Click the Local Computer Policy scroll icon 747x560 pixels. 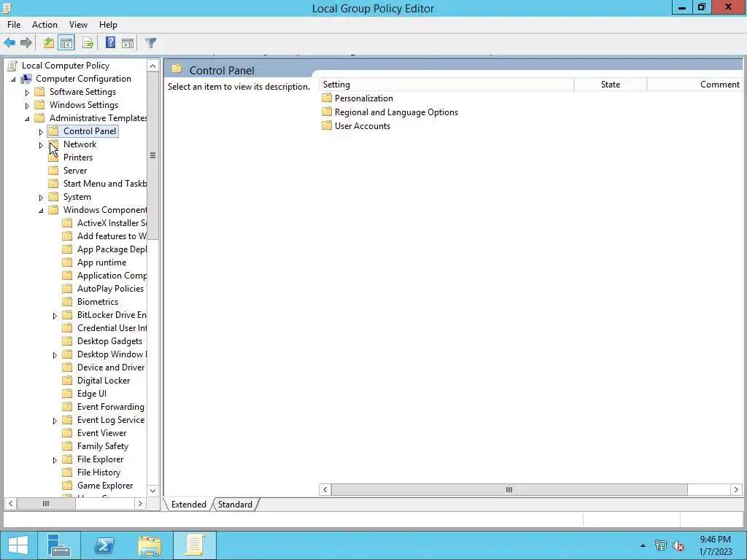tap(13, 66)
